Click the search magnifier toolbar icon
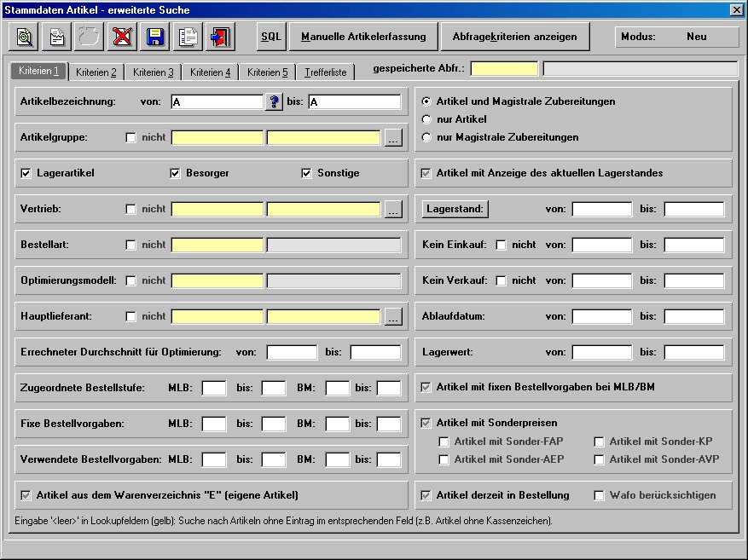Screen dimensions: 748x560 pyautogui.click(x=25, y=37)
